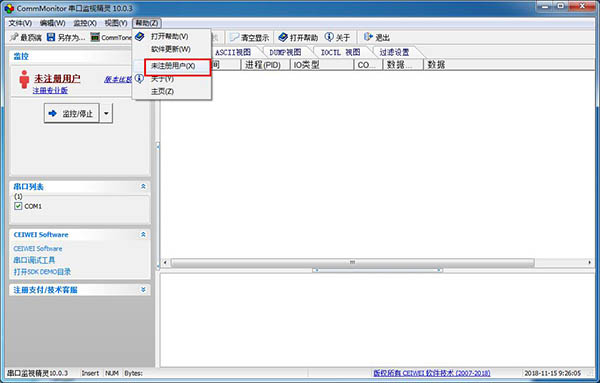The image size is (600, 383).
Task: Click the book icon beside 打开帮助(V) menu entry
Action: (140, 36)
